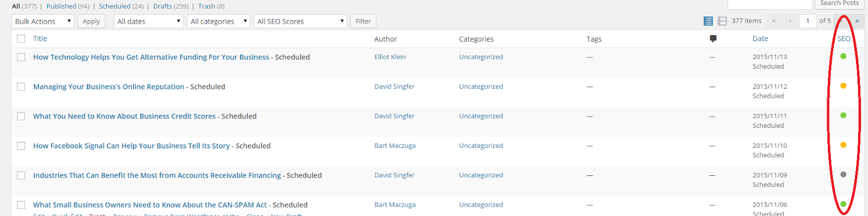Image resolution: width=868 pixels, height=216 pixels.
Task: Check the select-all posts checkbox in header
Action: point(21,38)
